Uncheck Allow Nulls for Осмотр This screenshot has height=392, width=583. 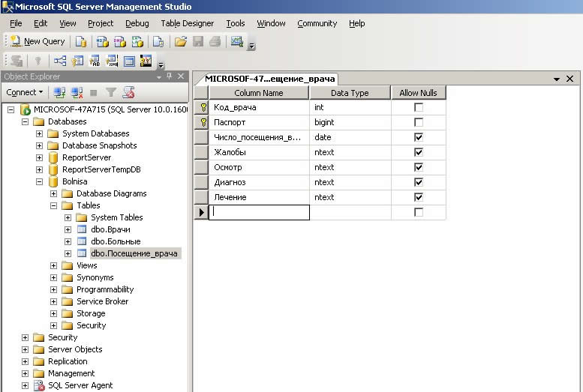[419, 167]
